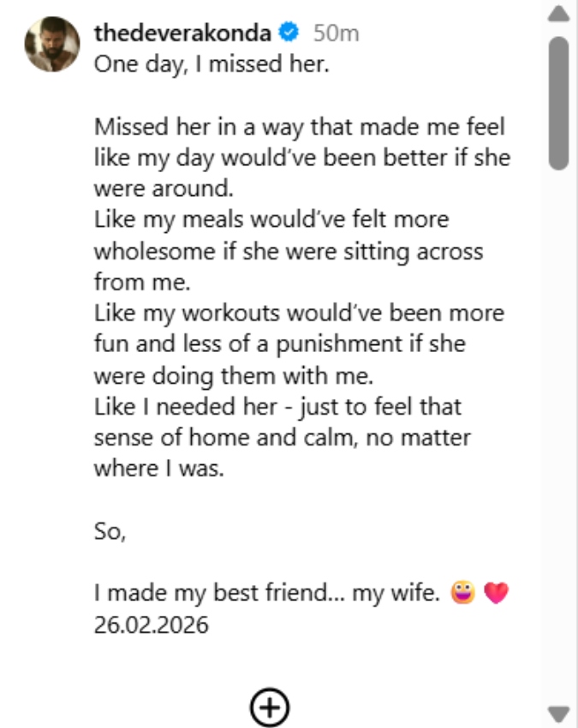
Task: Click the line starting "Missed her in a way"
Action: pyautogui.click(x=300, y=128)
